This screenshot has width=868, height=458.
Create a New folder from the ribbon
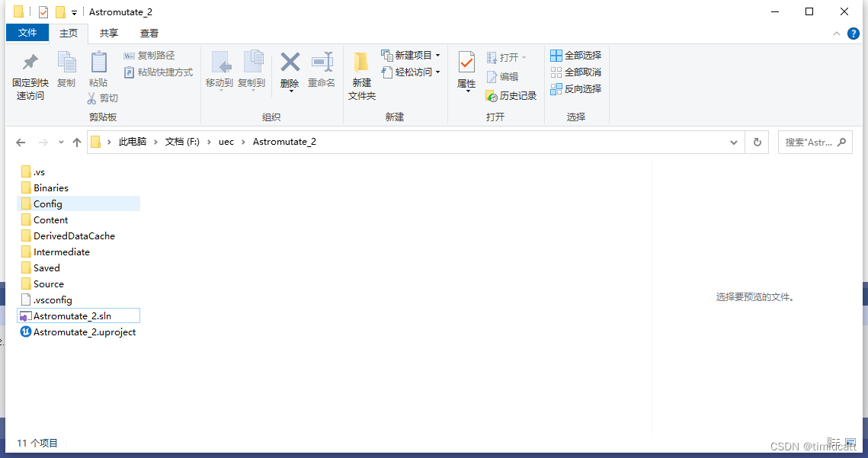[361, 76]
